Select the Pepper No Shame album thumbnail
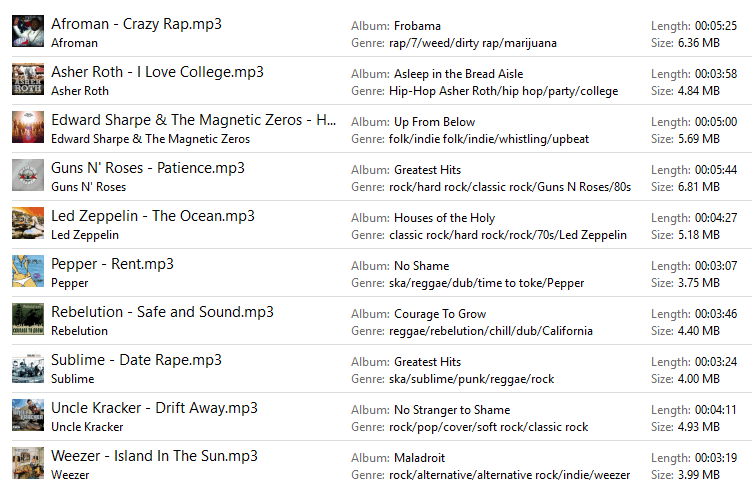The image size is (752, 500). (x=28, y=271)
